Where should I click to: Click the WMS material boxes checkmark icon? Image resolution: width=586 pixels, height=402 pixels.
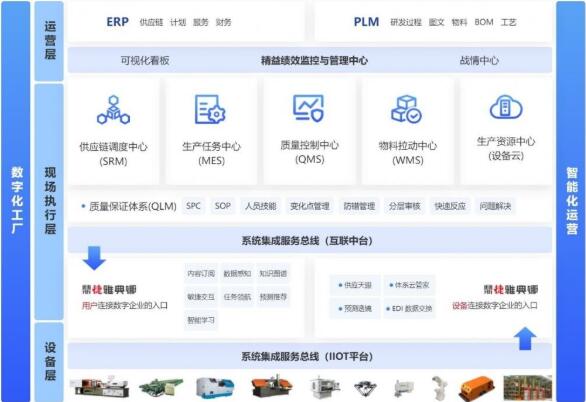pos(406,109)
